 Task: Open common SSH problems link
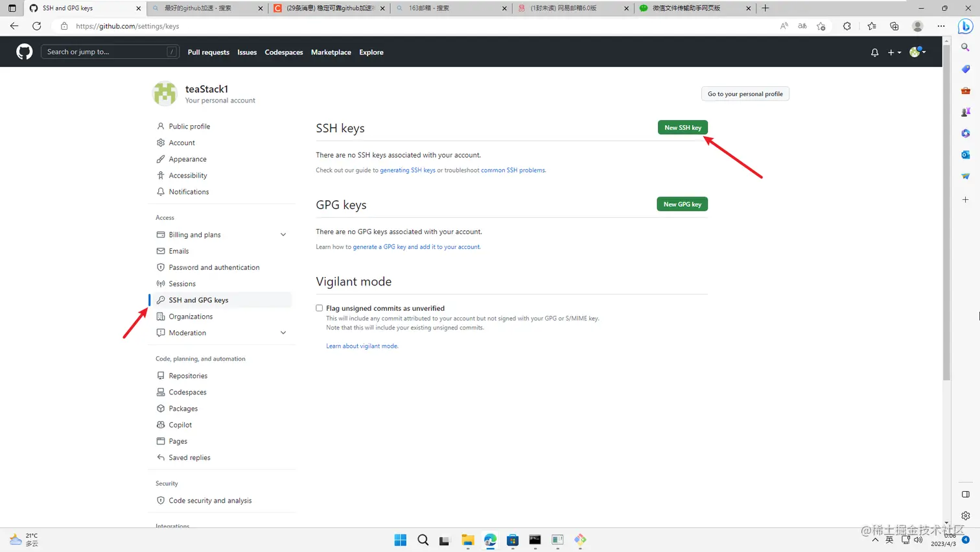(513, 171)
